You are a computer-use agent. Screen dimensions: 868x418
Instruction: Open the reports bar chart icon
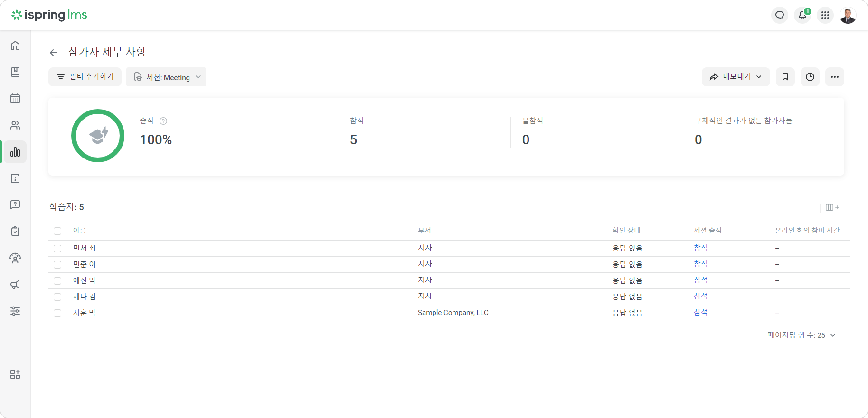[15, 152]
